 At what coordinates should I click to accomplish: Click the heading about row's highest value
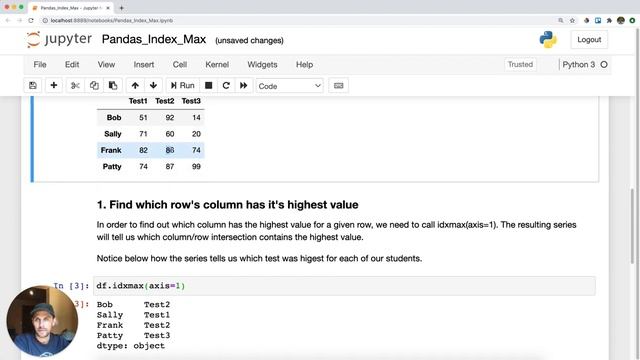tap(227, 204)
